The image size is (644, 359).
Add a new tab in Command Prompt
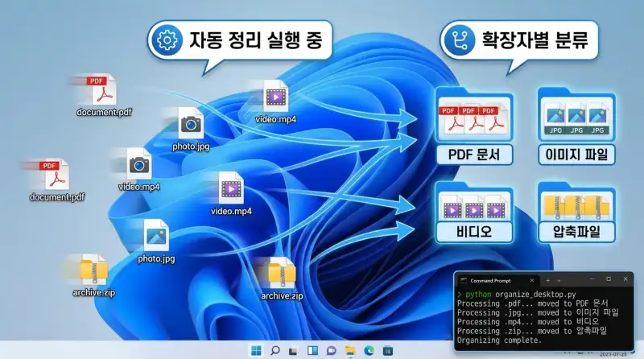tap(548, 280)
